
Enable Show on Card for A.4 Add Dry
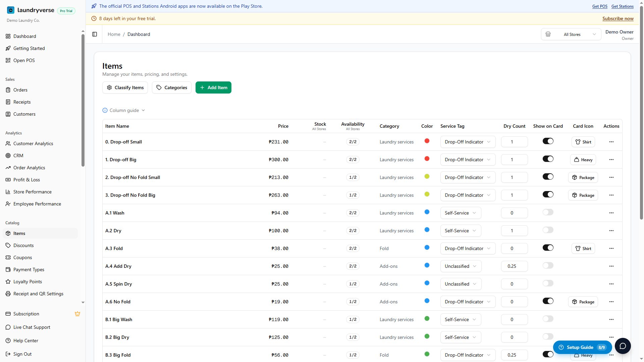548,265
